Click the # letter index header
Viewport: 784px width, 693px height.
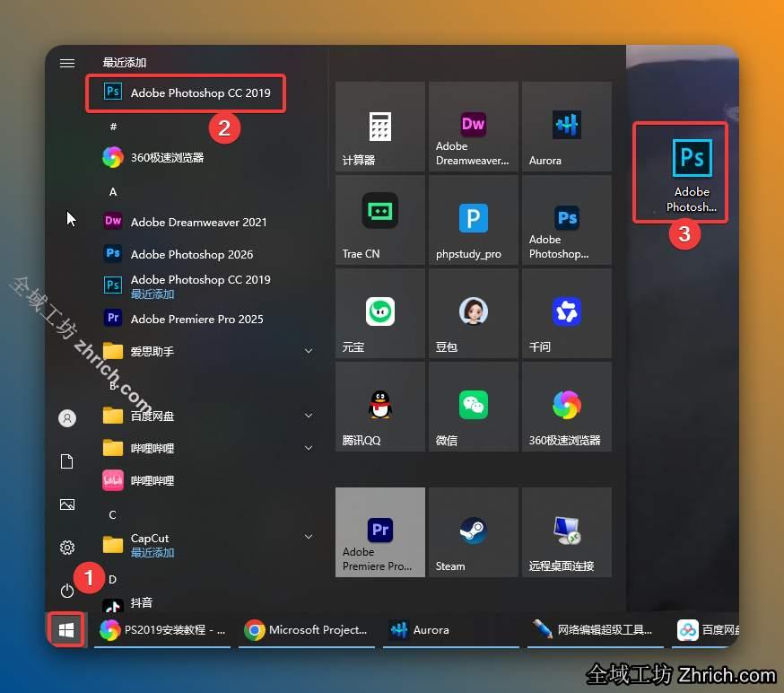113,127
